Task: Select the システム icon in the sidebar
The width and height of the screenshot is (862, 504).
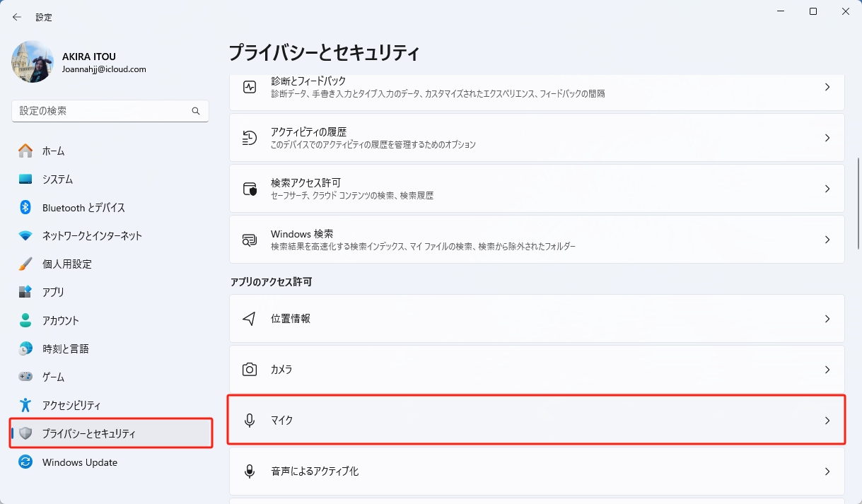Action: pos(23,179)
